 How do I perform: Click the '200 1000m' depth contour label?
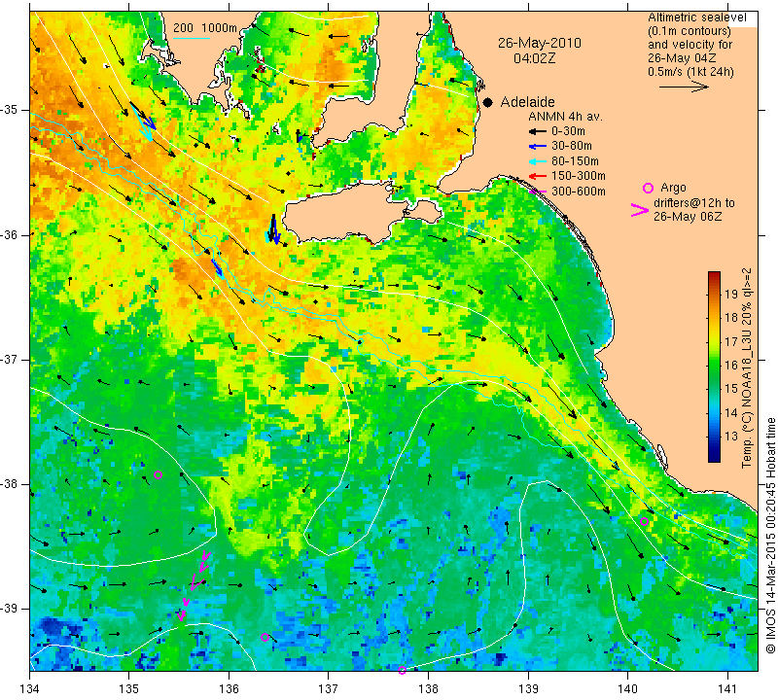click(x=205, y=28)
